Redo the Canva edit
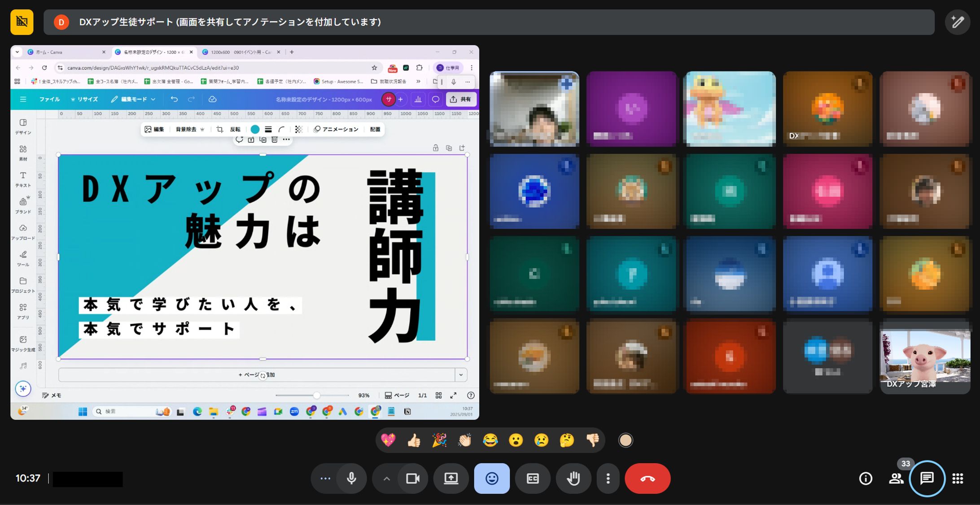The height and width of the screenshot is (505, 980). pyautogui.click(x=191, y=99)
